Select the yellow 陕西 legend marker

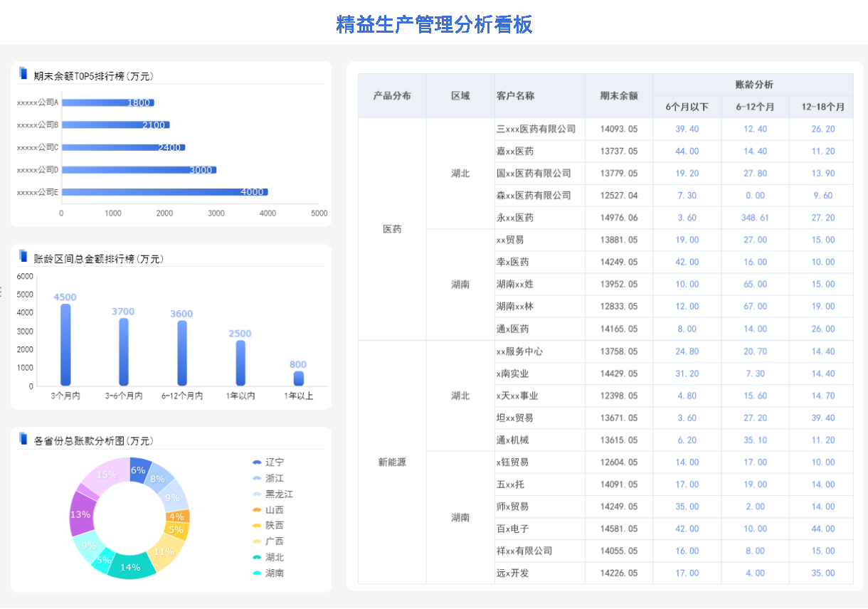point(256,526)
